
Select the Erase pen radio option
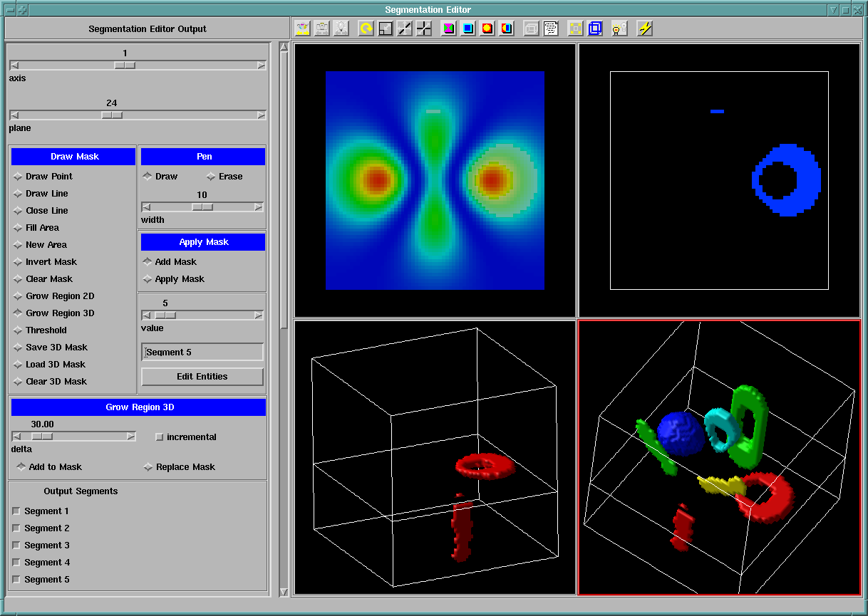[211, 177]
